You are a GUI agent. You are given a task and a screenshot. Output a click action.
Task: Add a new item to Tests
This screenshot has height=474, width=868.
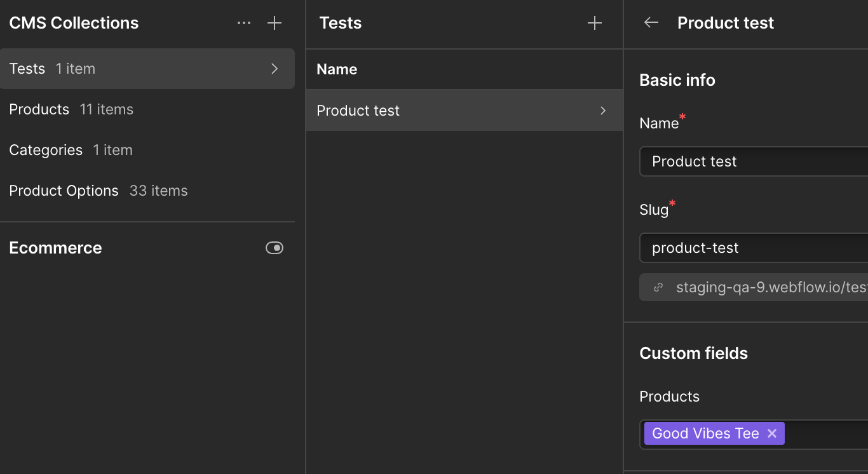pyautogui.click(x=595, y=24)
